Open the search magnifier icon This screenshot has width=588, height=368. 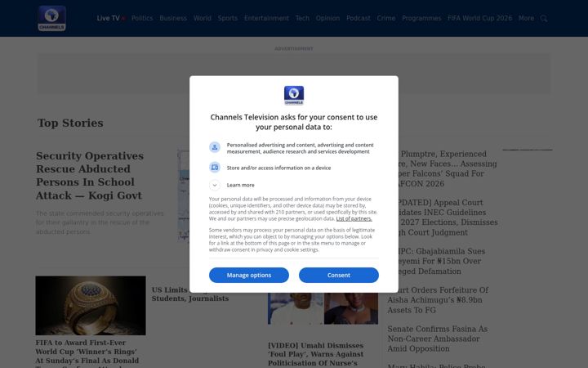click(x=544, y=18)
